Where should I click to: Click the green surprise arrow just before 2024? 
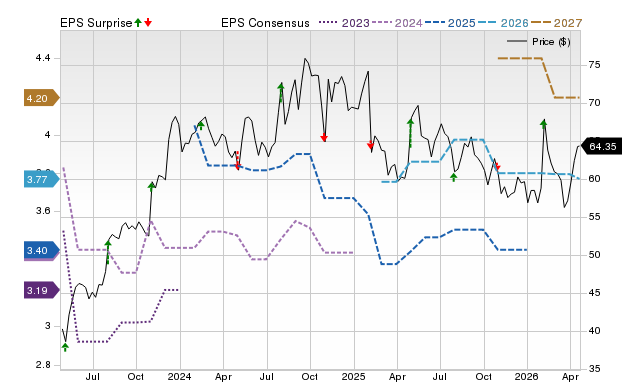[x=151, y=187]
